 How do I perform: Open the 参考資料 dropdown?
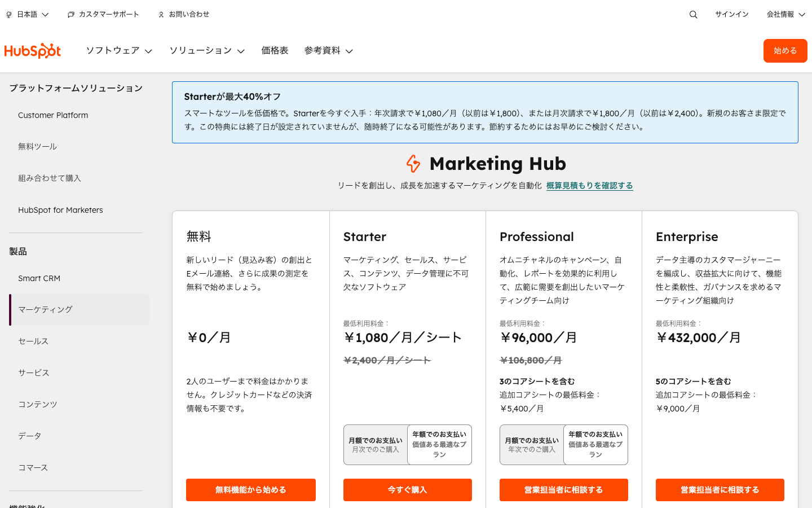coord(328,51)
